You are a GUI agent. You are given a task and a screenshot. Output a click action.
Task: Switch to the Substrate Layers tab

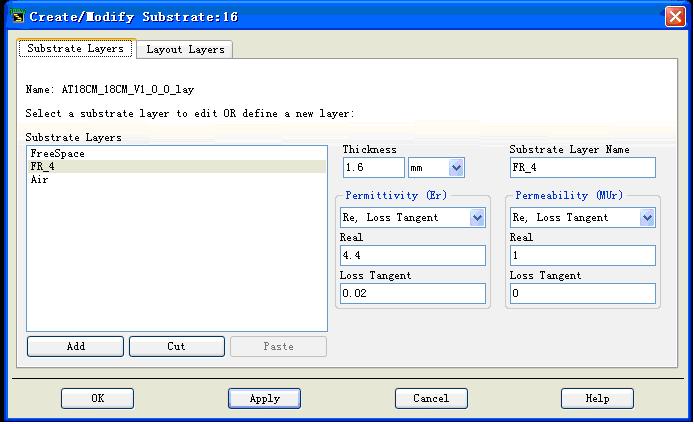[x=75, y=48]
